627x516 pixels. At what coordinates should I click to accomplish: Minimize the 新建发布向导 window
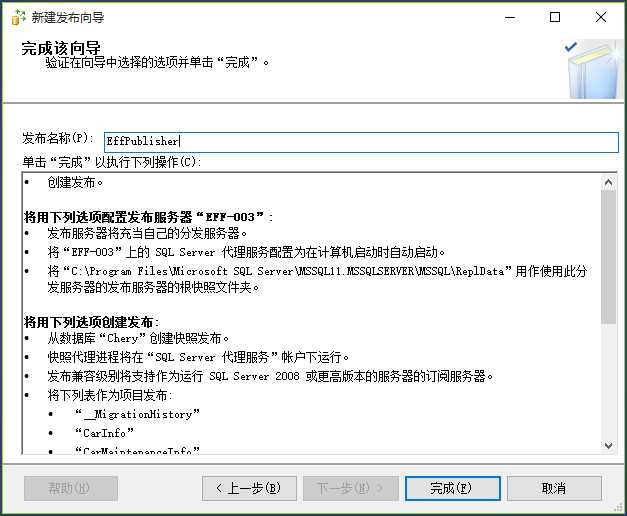(x=510, y=18)
